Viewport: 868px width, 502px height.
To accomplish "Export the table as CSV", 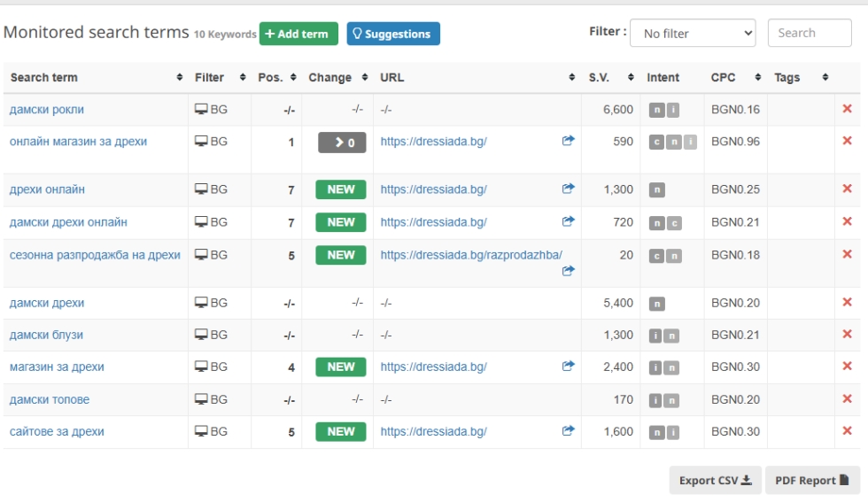I will coord(715,481).
